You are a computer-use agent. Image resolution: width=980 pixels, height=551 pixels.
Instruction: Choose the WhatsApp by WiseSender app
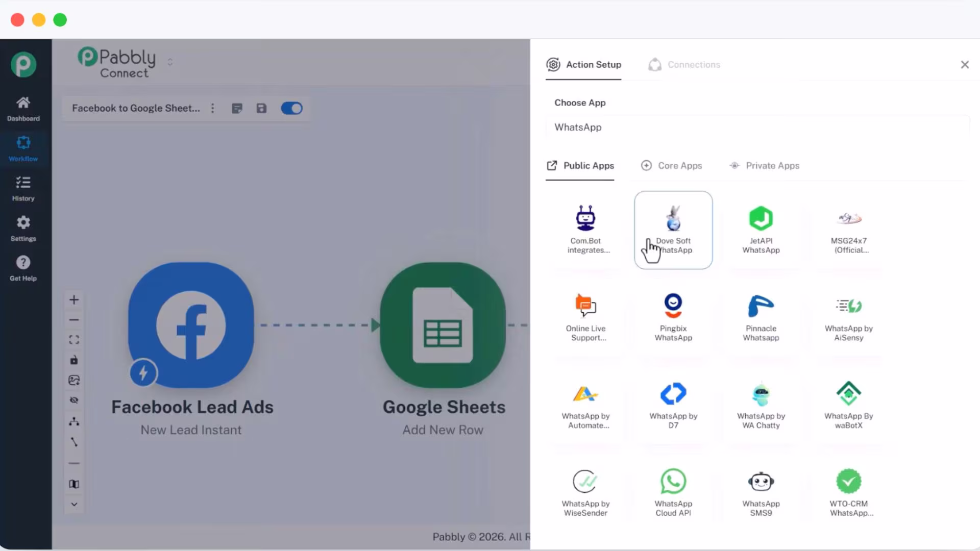click(586, 493)
